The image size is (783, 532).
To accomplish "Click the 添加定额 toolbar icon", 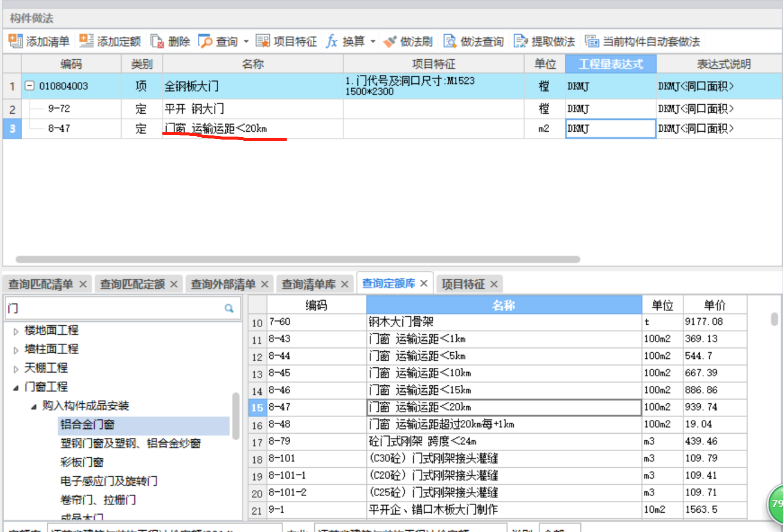I will click(x=86, y=41).
